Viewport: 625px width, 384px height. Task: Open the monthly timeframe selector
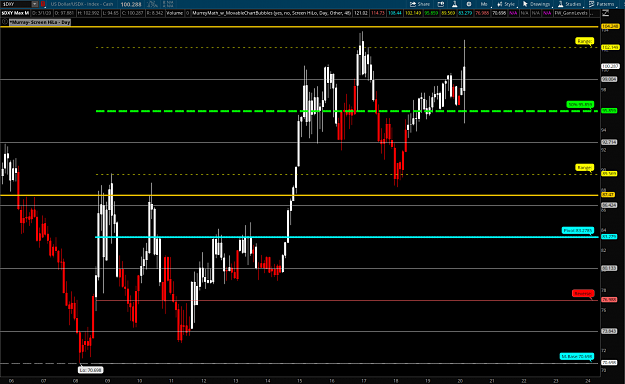484,4
